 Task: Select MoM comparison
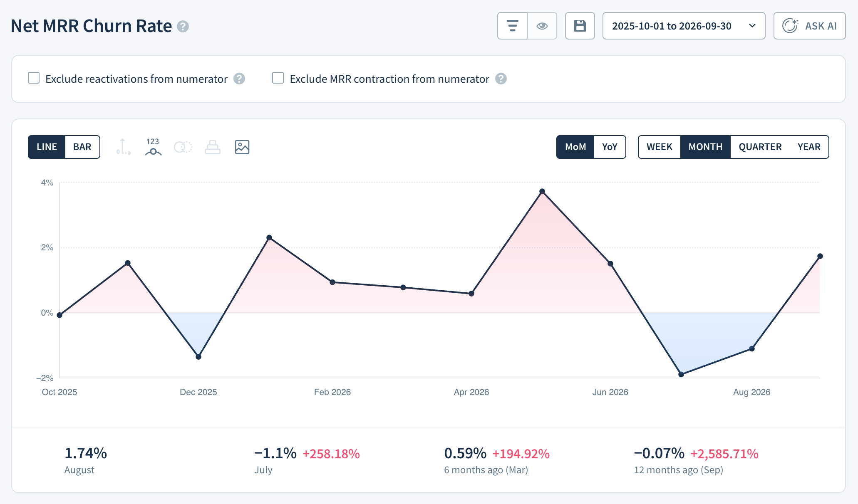[x=575, y=147]
